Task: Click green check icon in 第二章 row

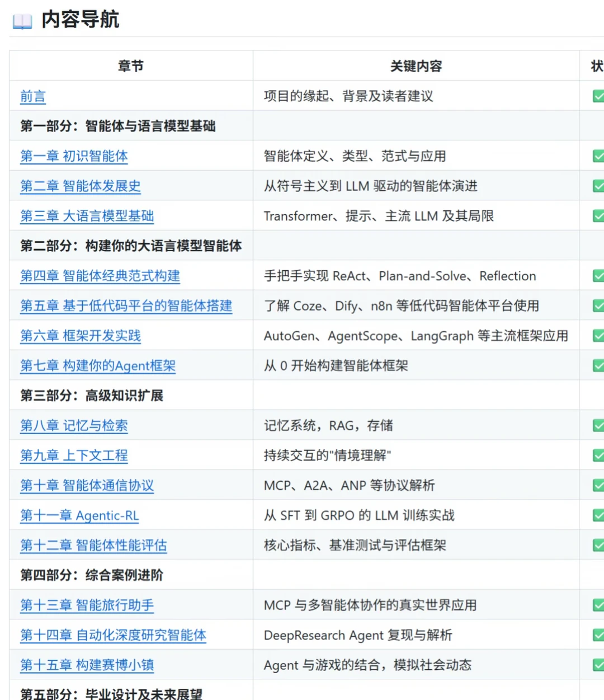Action: click(598, 186)
